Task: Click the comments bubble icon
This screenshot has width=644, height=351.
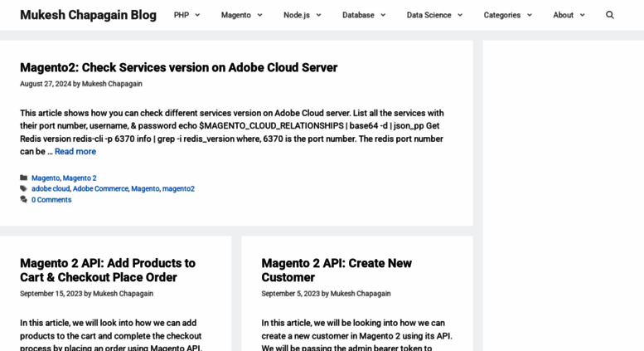Action: (x=24, y=199)
